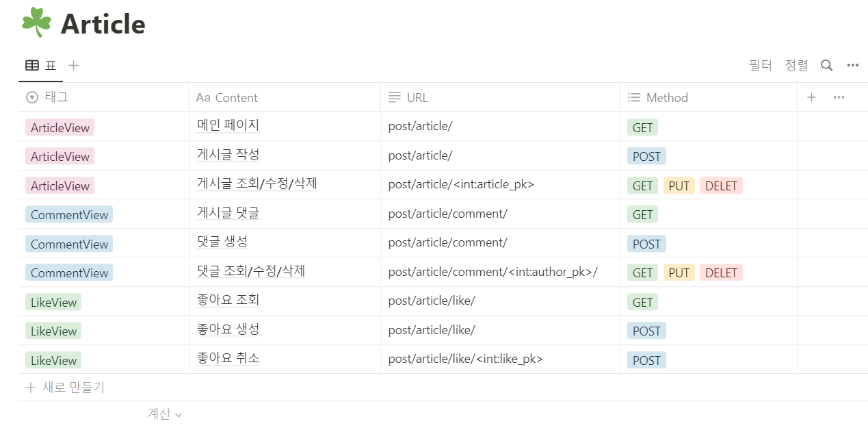Click the green GET tag on 좋아요 조회 row

(642, 301)
